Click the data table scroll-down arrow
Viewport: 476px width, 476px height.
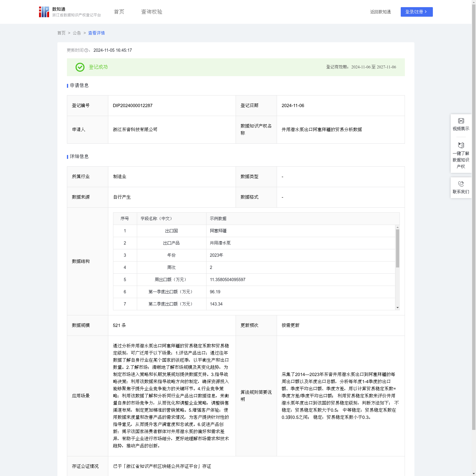(x=397, y=308)
